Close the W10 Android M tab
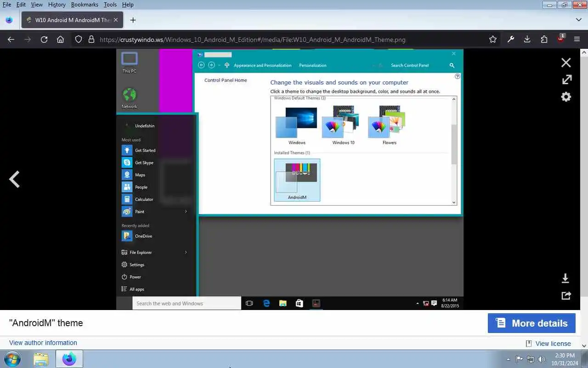588x368 pixels. 116,20
